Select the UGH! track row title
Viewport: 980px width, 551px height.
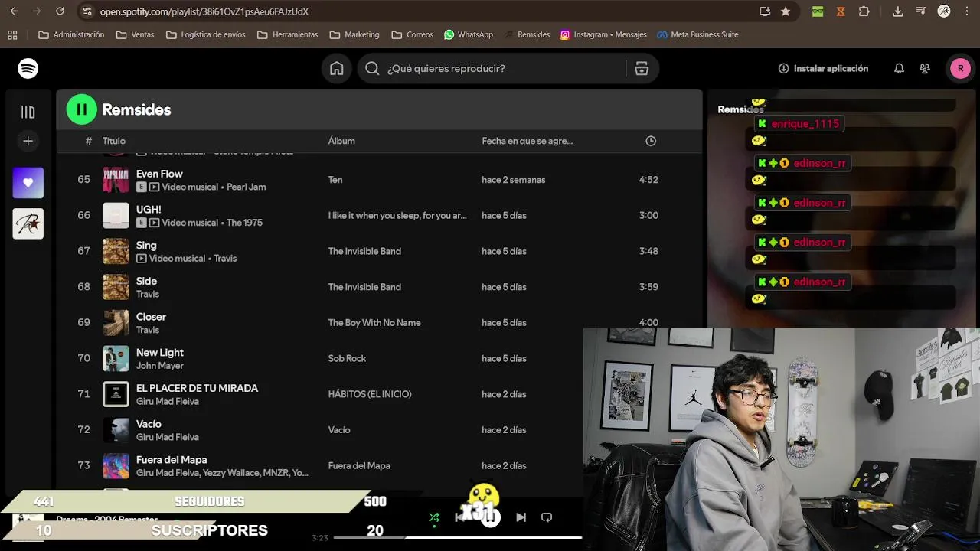(x=149, y=210)
